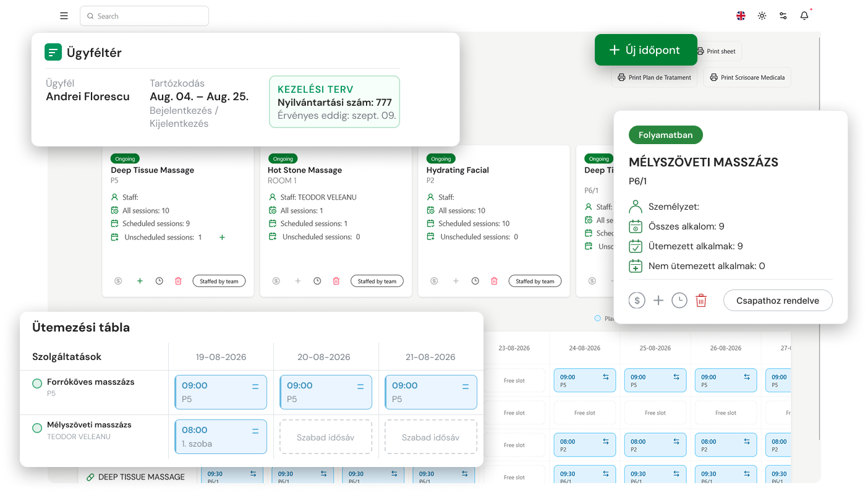Click into the Search field
This screenshot has height=493, width=868.
point(144,16)
